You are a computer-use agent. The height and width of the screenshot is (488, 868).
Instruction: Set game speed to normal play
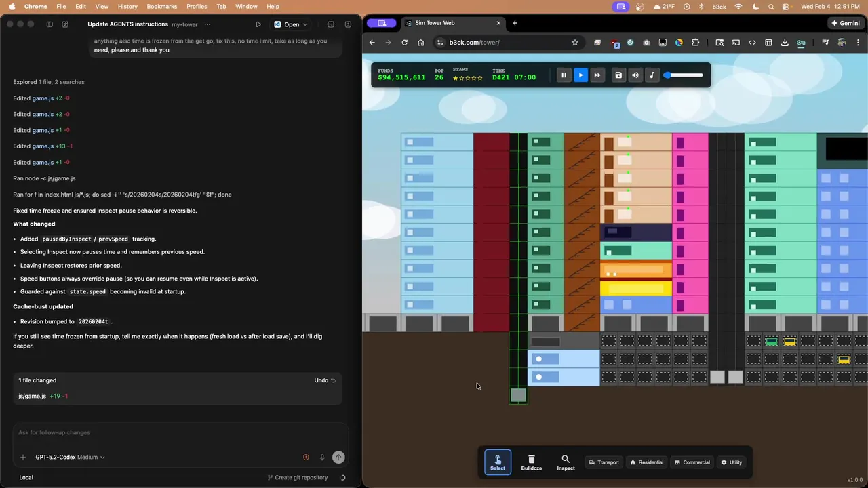[580, 75]
